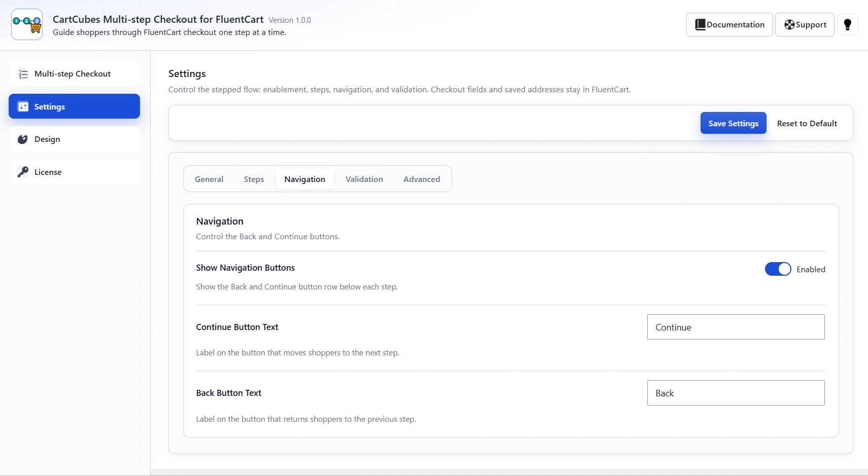This screenshot has height=476, width=868.
Task: Click the 'Version 1.0.0' text
Action: click(290, 20)
